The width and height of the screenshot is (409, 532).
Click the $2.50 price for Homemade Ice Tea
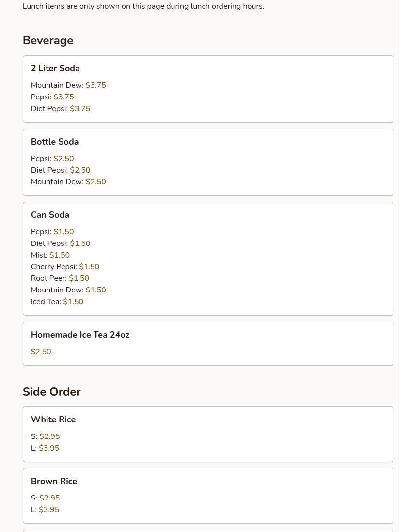(x=41, y=352)
